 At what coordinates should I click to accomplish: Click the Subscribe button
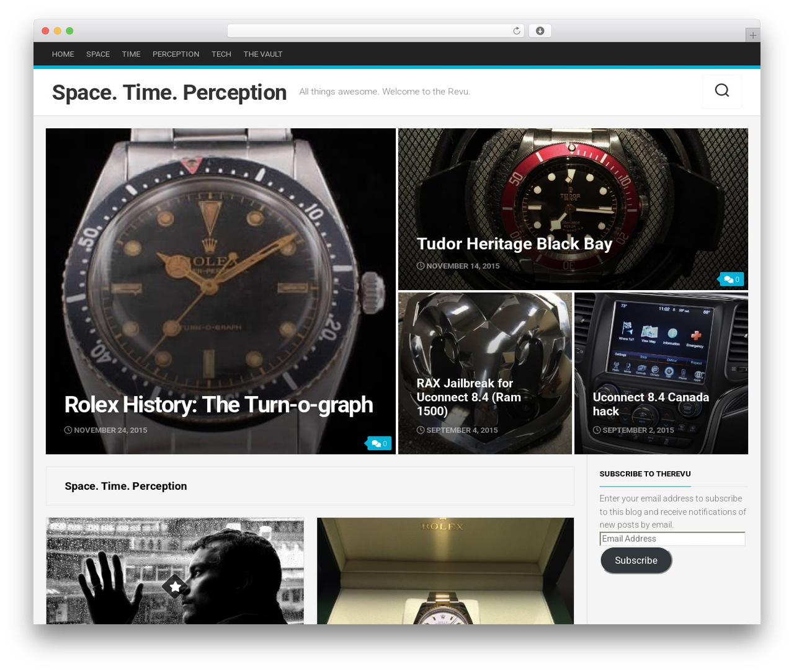636,560
